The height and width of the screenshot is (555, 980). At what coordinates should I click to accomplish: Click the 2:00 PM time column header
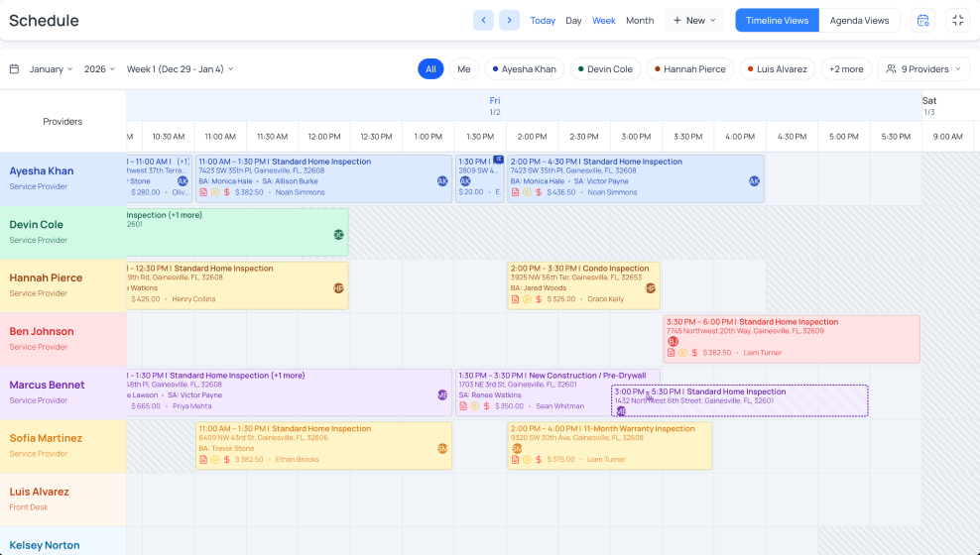click(x=532, y=136)
